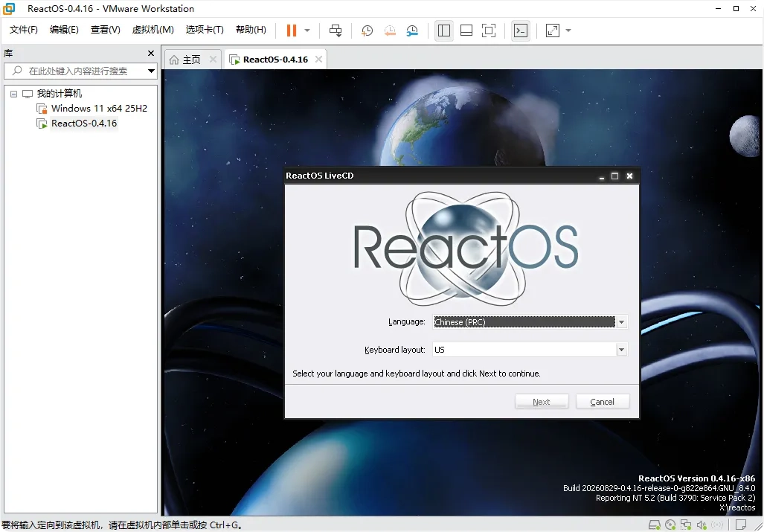Image resolution: width=764 pixels, height=532 pixels.
Task: Open the 编辑(E) menu
Action: 64,30
